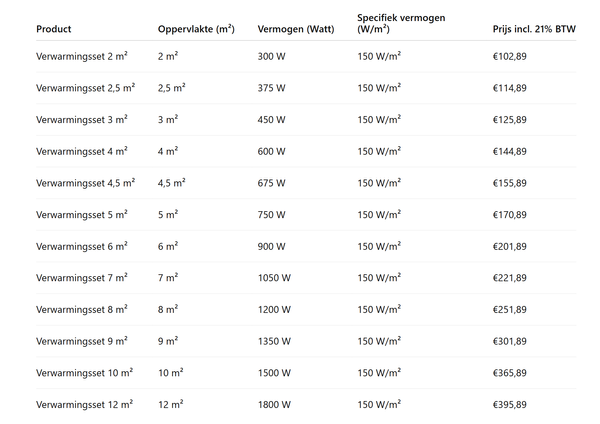Click the Prijs incl. 21% BTW header
This screenshot has height=424, width=600.
(x=534, y=29)
